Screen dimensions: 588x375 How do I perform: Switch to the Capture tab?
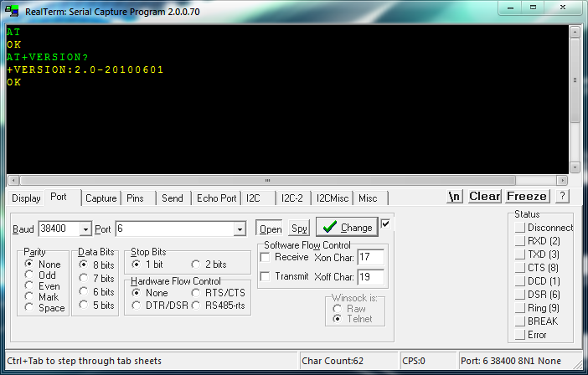(101, 198)
